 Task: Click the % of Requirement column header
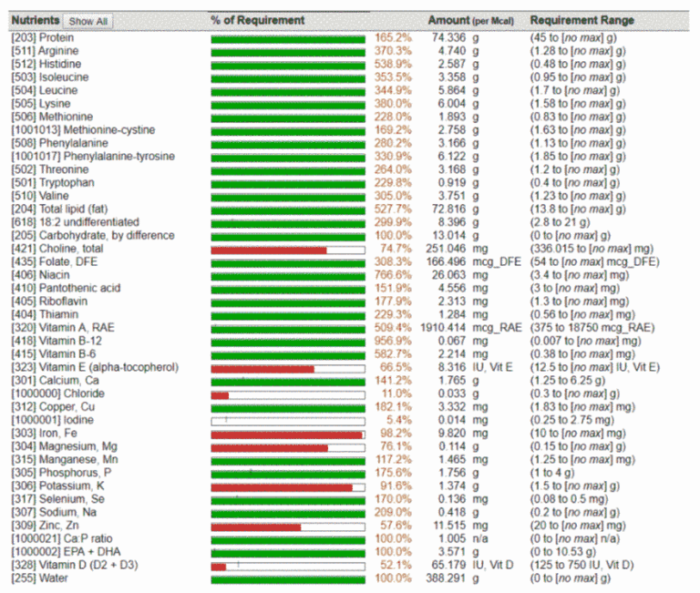(x=258, y=20)
